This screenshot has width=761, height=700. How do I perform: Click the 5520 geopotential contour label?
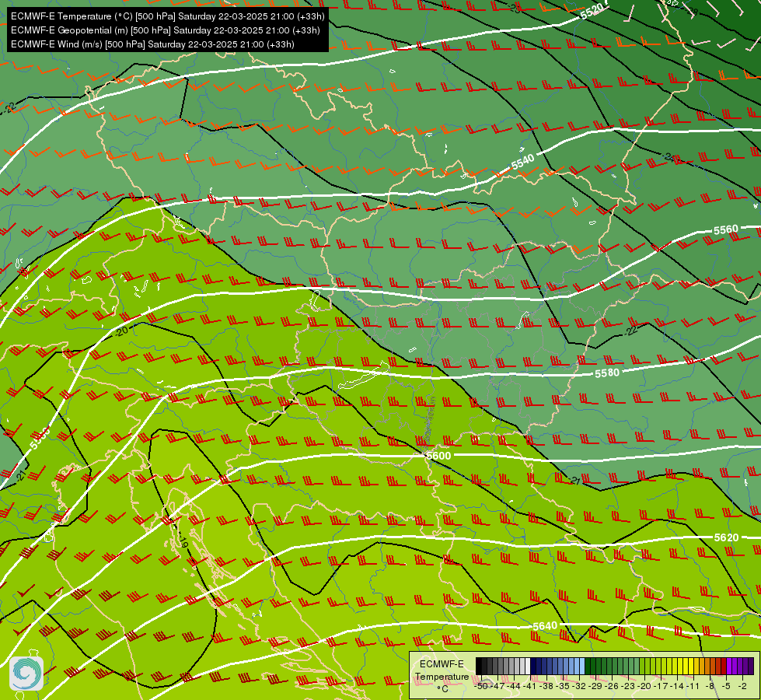(x=592, y=11)
